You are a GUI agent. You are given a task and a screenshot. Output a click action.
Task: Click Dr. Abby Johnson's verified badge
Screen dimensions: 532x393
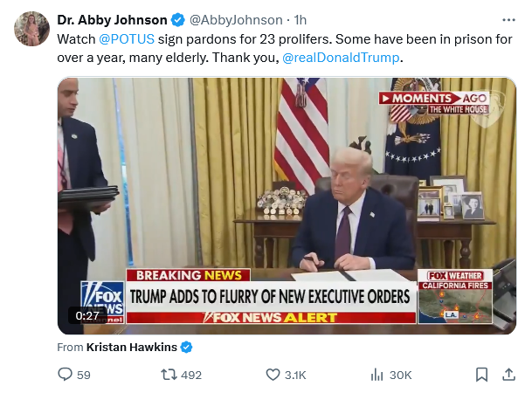[178, 20]
